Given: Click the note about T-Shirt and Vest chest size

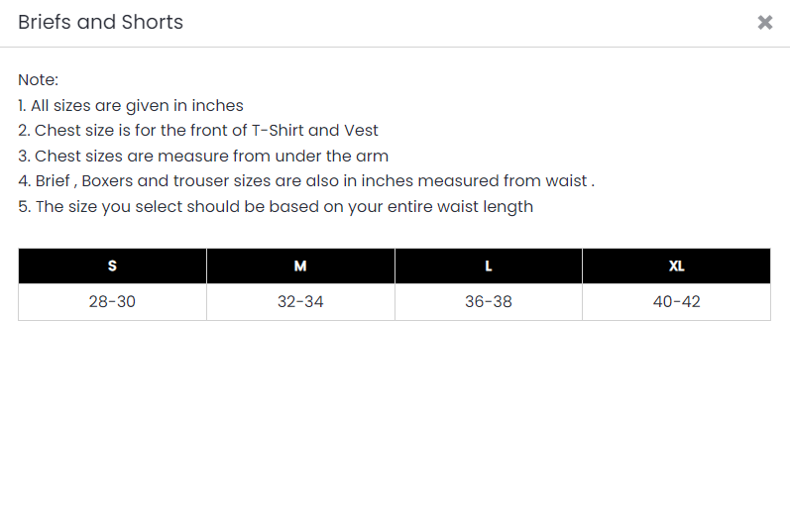Looking at the screenshot, I should point(198,131).
